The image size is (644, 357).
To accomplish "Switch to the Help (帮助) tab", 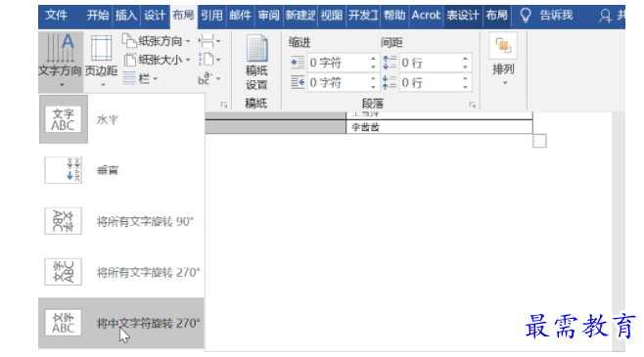I will click(394, 16).
